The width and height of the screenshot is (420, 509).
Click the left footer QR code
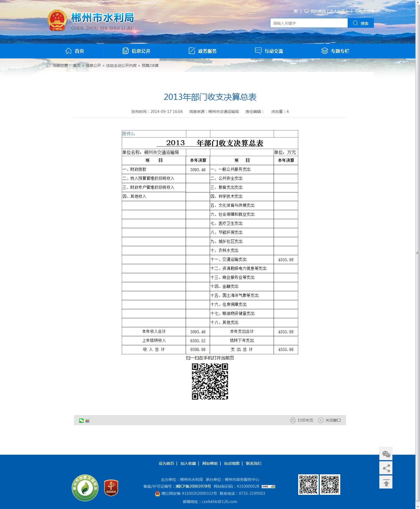point(308,485)
